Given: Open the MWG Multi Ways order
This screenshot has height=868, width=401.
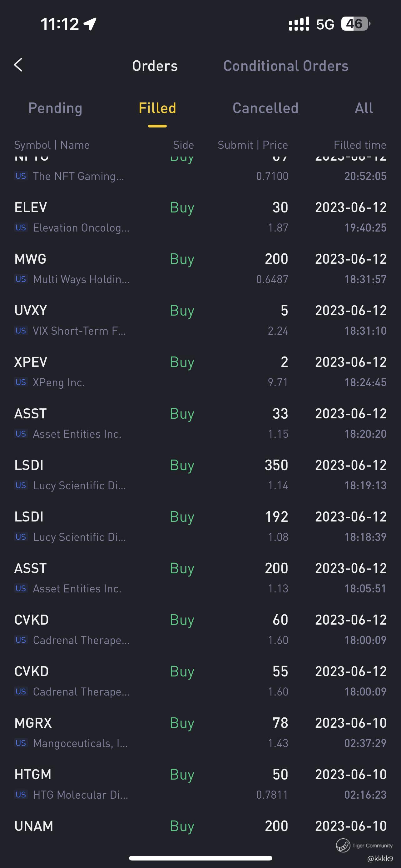Looking at the screenshot, I should click(200, 268).
